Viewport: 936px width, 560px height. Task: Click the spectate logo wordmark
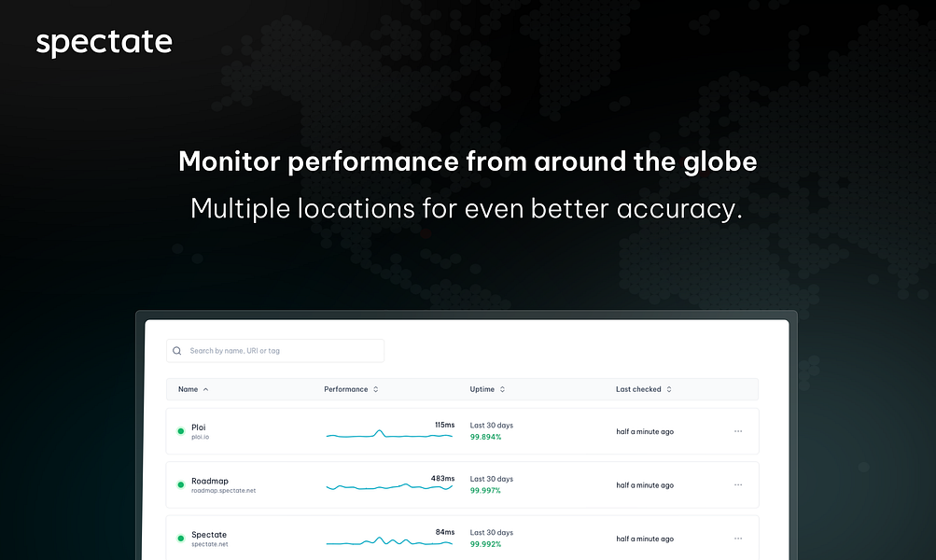104,41
